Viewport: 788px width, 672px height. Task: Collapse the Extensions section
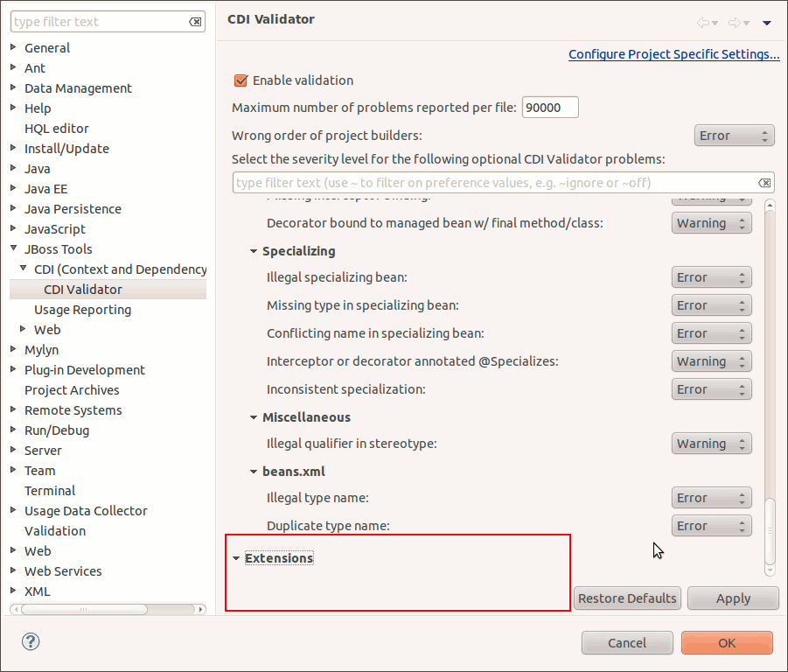coord(236,558)
